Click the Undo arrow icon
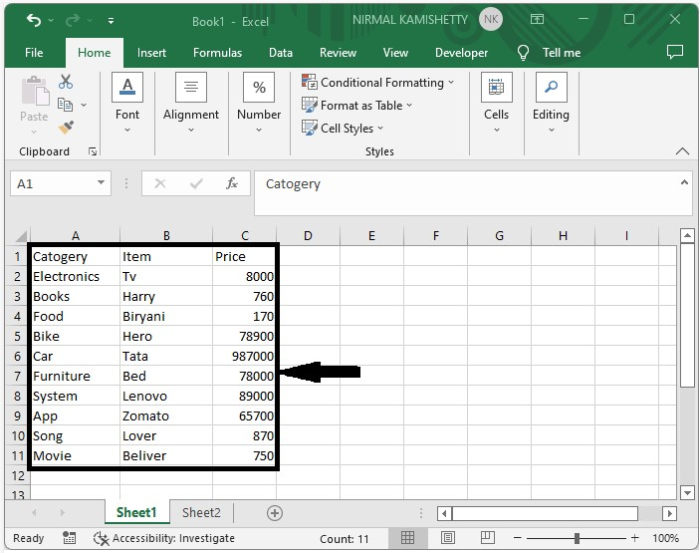 33,20
